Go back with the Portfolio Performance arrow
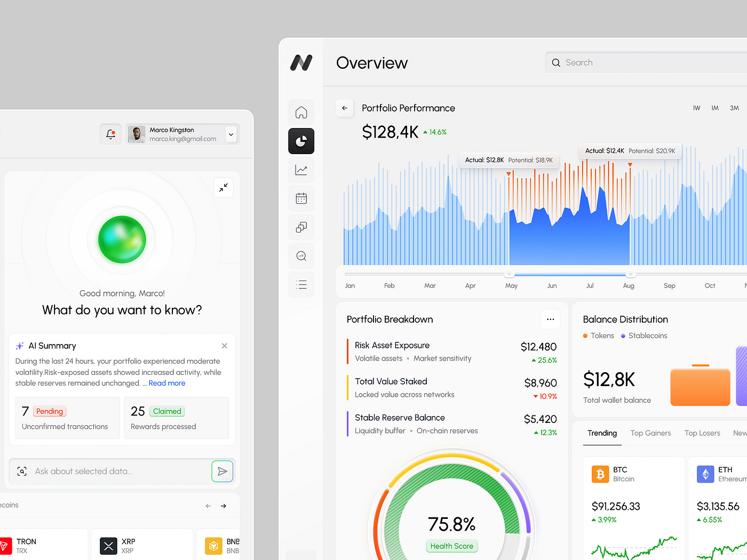The width and height of the screenshot is (747, 560). [345, 108]
